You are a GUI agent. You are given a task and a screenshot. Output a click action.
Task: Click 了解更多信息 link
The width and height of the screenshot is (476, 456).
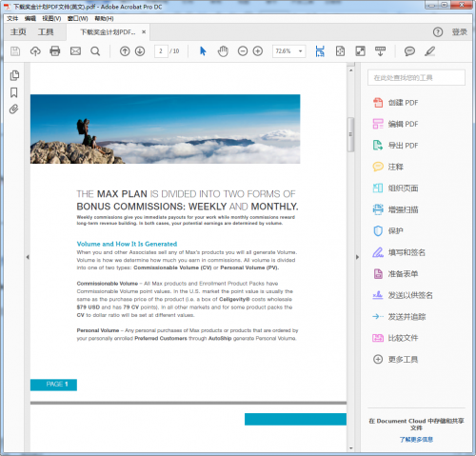pyautogui.click(x=416, y=440)
